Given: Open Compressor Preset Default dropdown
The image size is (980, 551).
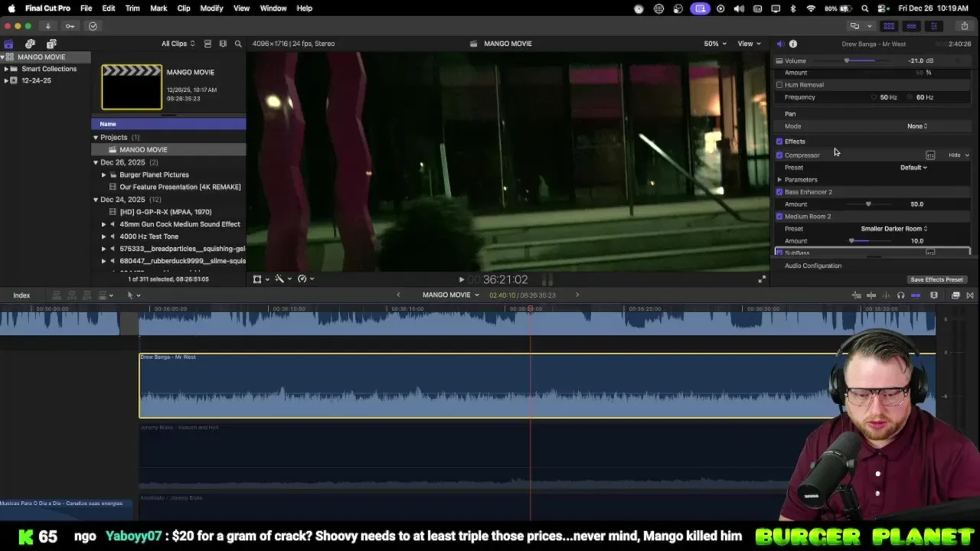Looking at the screenshot, I should (x=913, y=168).
